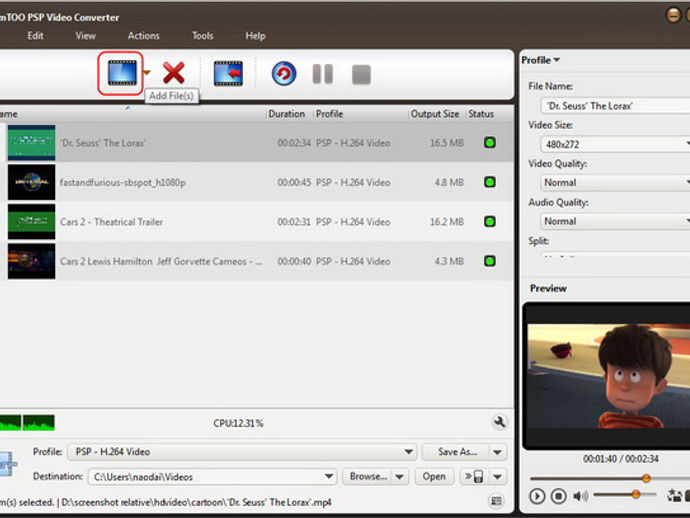Open the Add File(s) dropdown arrow
The height and width of the screenshot is (518, 690).
147,73
